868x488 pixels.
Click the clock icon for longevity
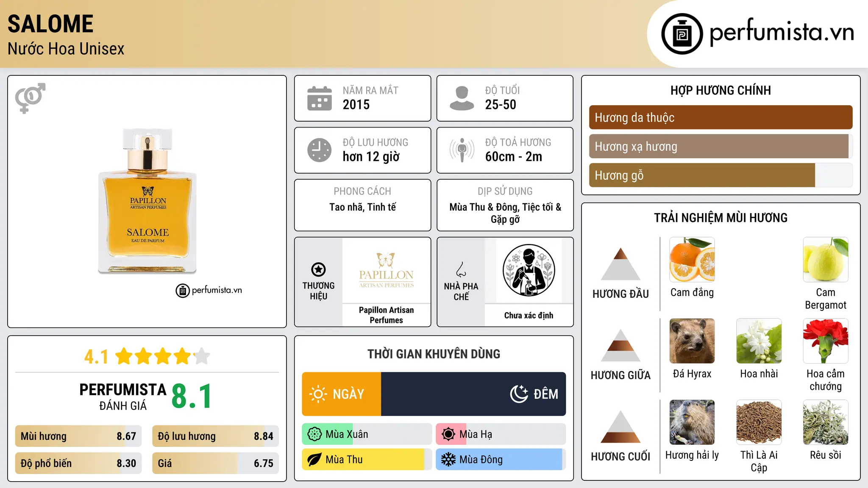pyautogui.click(x=320, y=150)
